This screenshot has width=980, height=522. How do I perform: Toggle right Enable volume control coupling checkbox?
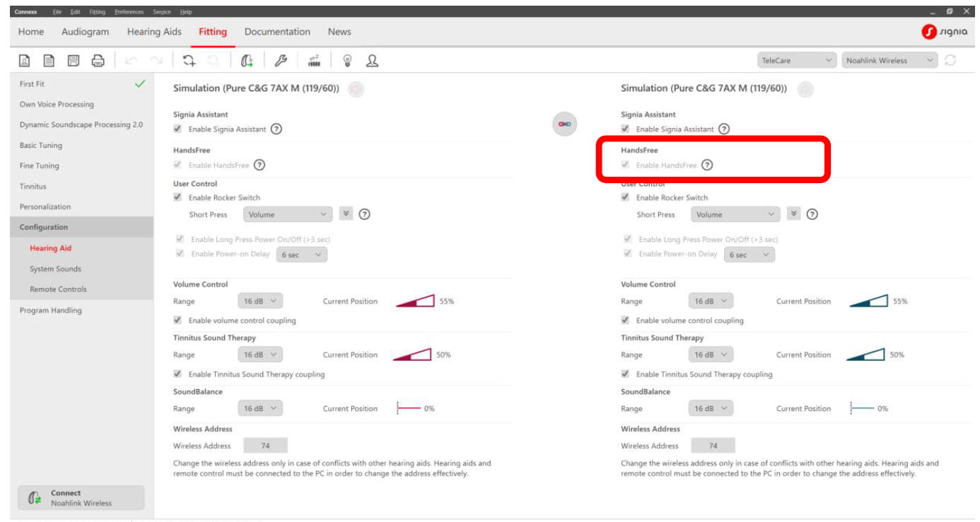click(625, 320)
